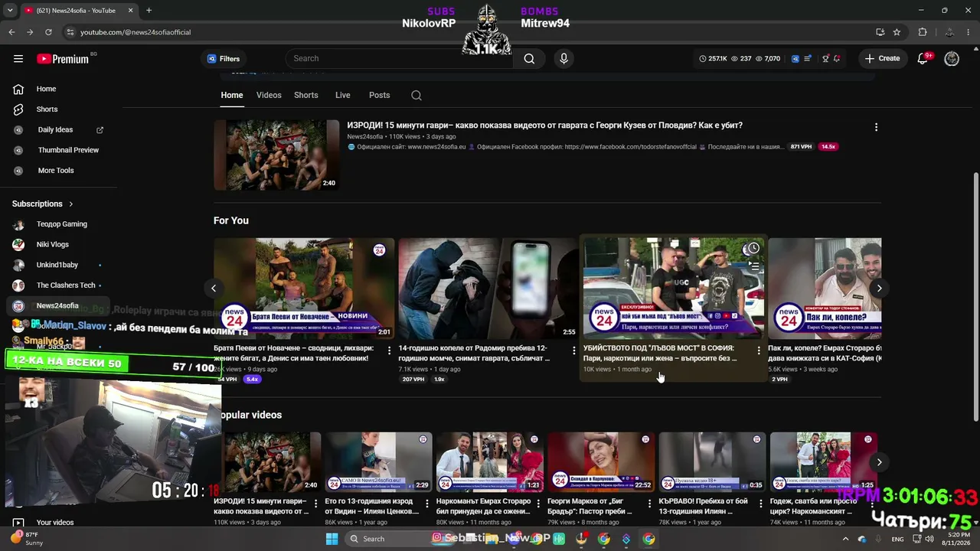
Task: Add Лъвов мост video to queue
Action: click(753, 267)
